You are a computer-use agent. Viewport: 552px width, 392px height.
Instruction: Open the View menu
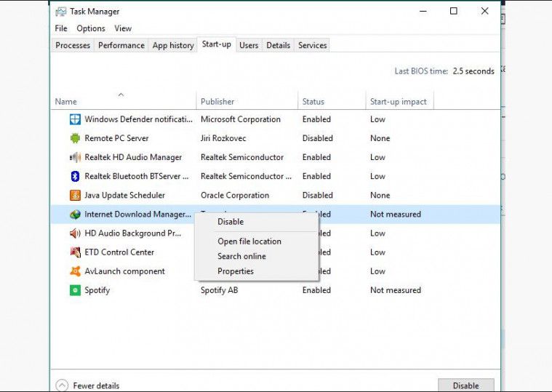(x=123, y=28)
